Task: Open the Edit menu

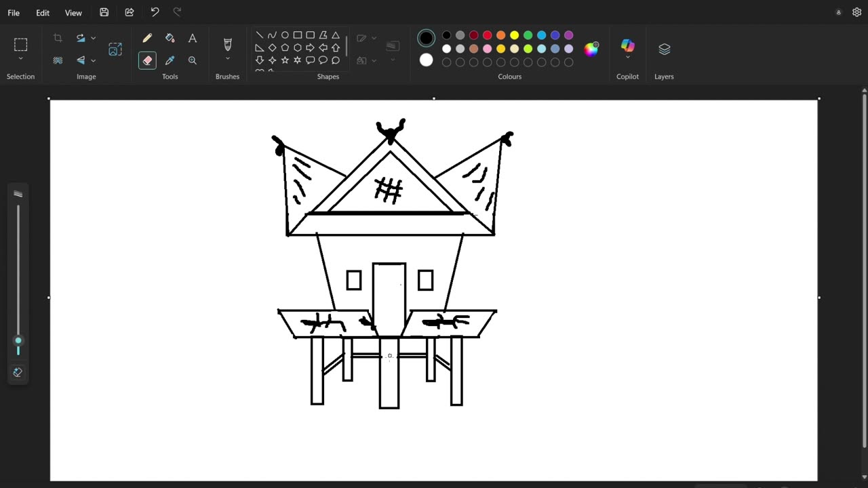Action: coord(43,13)
